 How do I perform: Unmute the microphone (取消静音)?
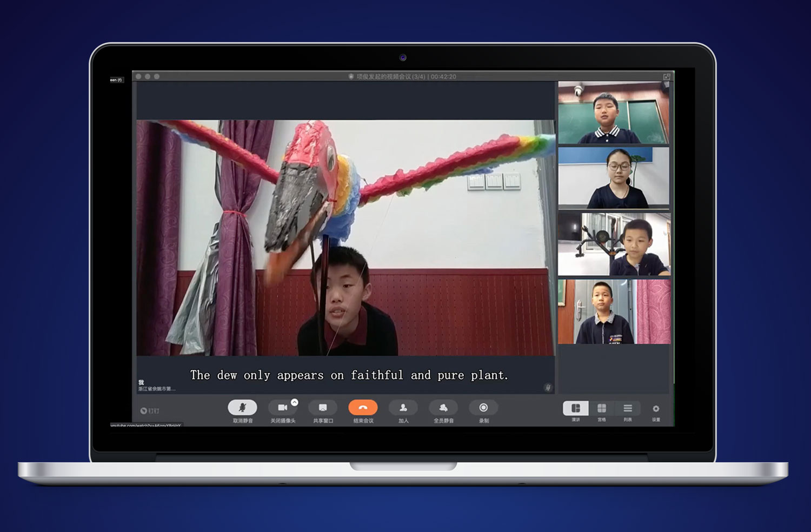tap(242, 408)
